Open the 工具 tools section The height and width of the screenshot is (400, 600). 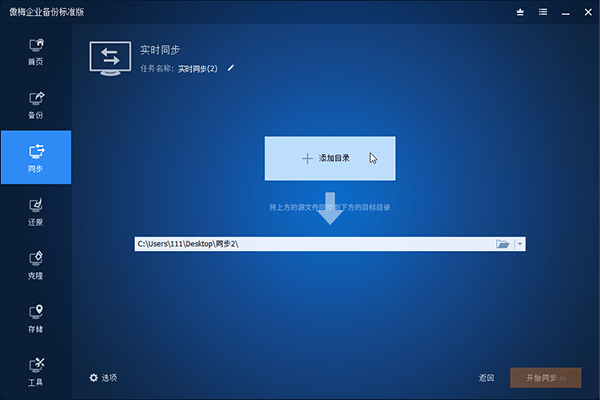point(35,370)
